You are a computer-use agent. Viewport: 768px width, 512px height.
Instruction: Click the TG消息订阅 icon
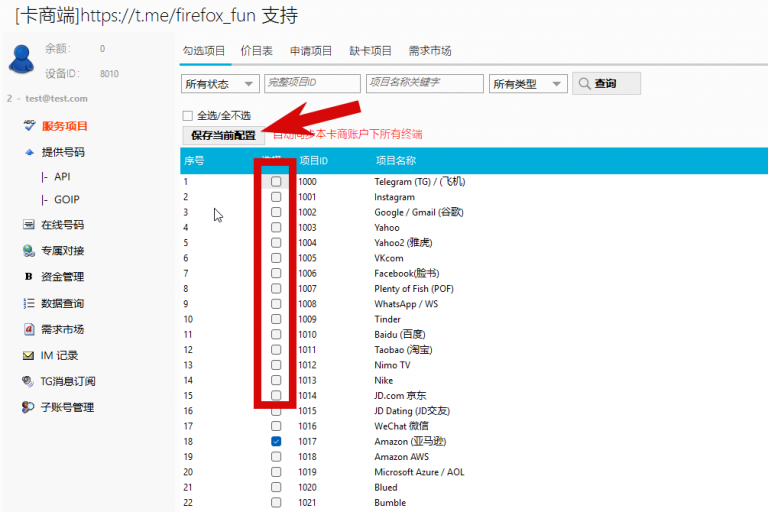click(28, 381)
